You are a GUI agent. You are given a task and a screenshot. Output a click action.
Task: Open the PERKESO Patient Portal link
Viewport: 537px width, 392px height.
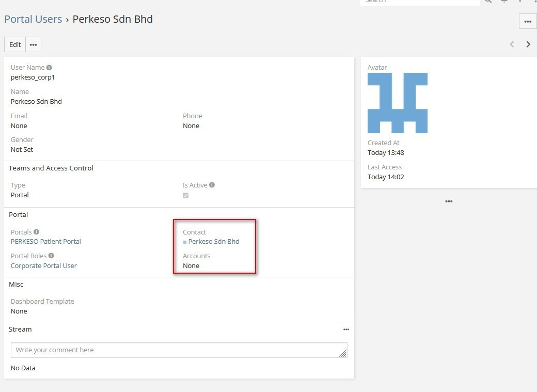[x=45, y=242]
